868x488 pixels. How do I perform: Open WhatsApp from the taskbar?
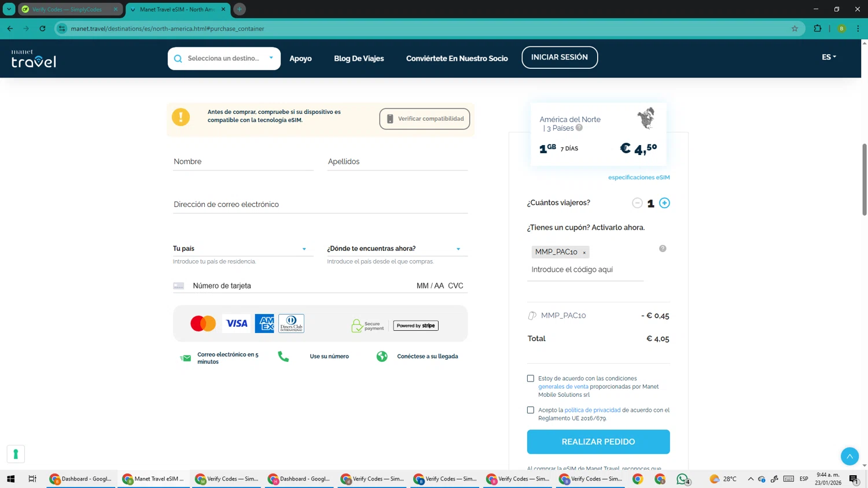tap(683, 479)
